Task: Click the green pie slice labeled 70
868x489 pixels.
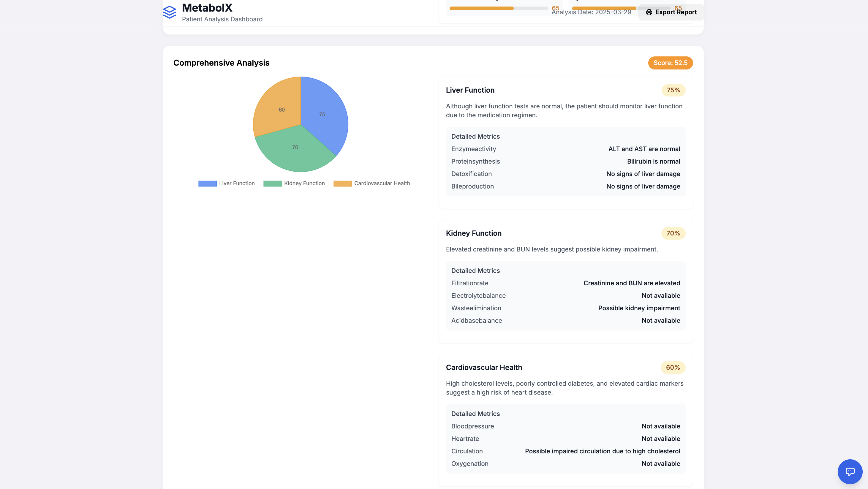Action: pos(295,148)
